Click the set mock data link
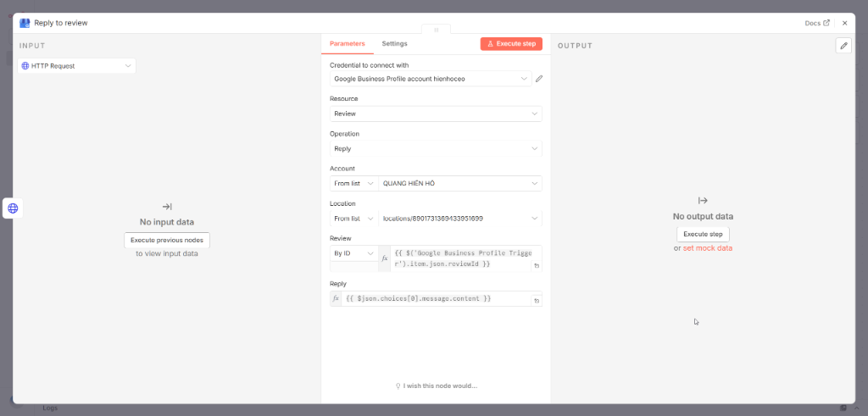 [708, 248]
